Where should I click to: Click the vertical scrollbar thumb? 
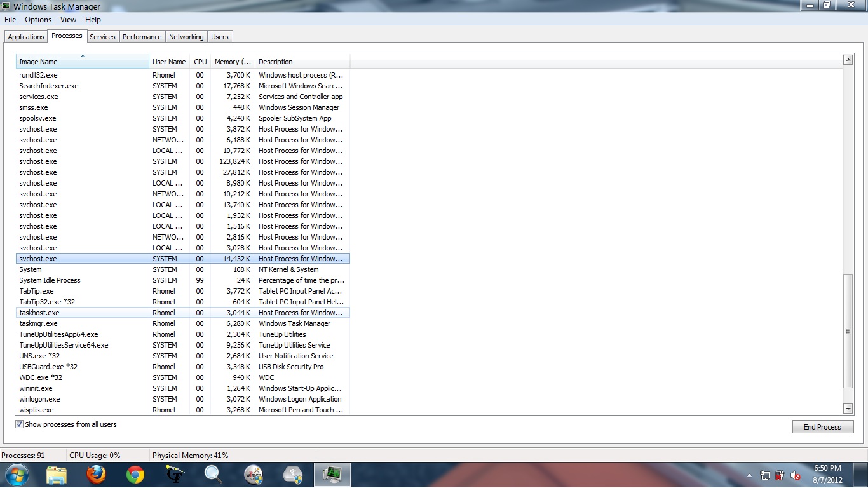848,331
